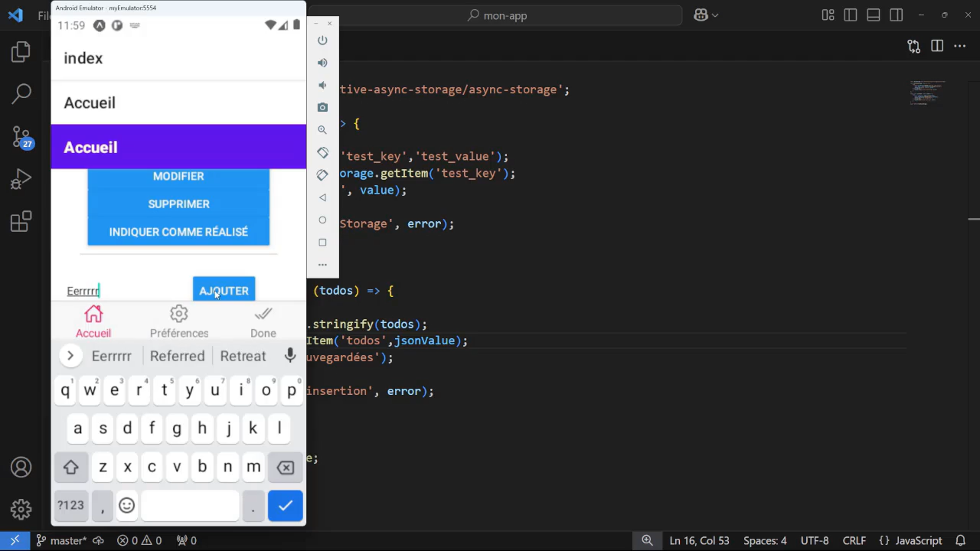Tap INDIQUER COMME RÉALISÉ option
Image resolution: width=980 pixels, height=551 pixels.
(x=178, y=232)
